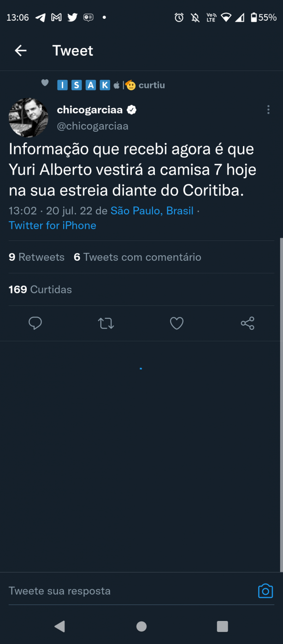Screen dimensions: 283x644
Task: View the 9 Retweets list
Action: pyautogui.click(x=36, y=257)
